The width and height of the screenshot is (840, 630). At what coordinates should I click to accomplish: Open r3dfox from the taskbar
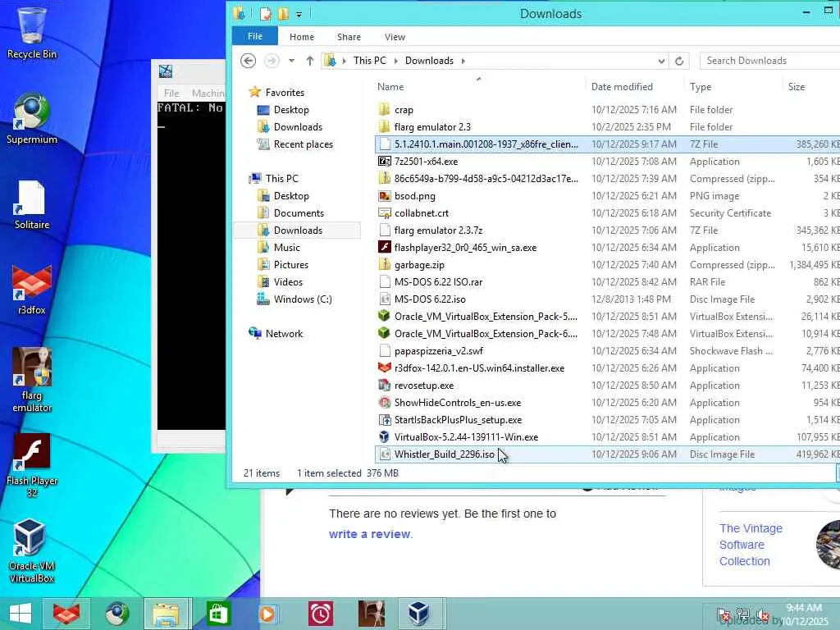66,614
